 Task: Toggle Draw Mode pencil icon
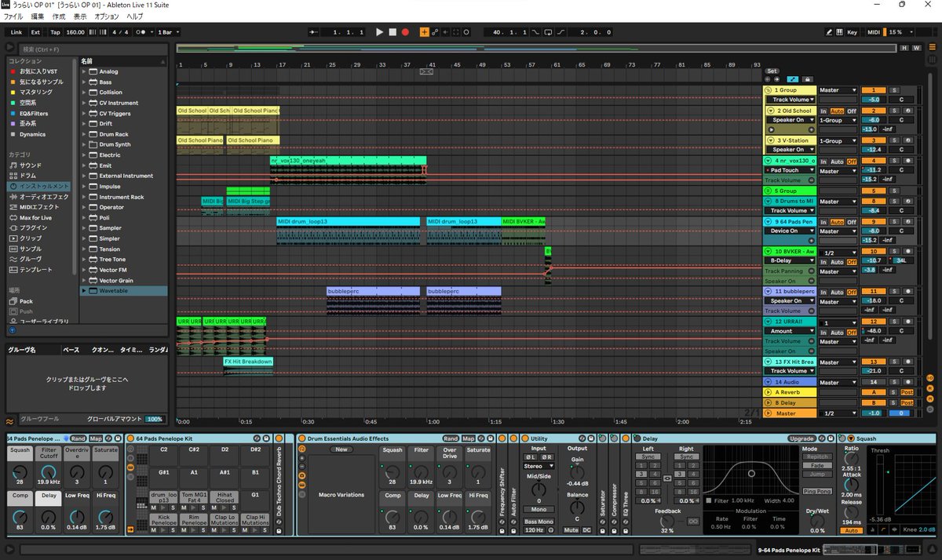pyautogui.click(x=830, y=32)
